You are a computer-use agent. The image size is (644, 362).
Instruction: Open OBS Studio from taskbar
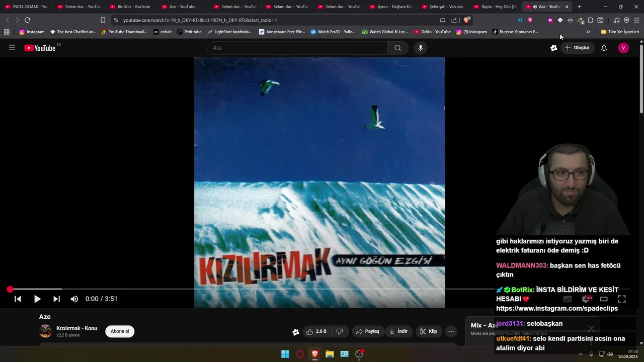[x=359, y=354]
